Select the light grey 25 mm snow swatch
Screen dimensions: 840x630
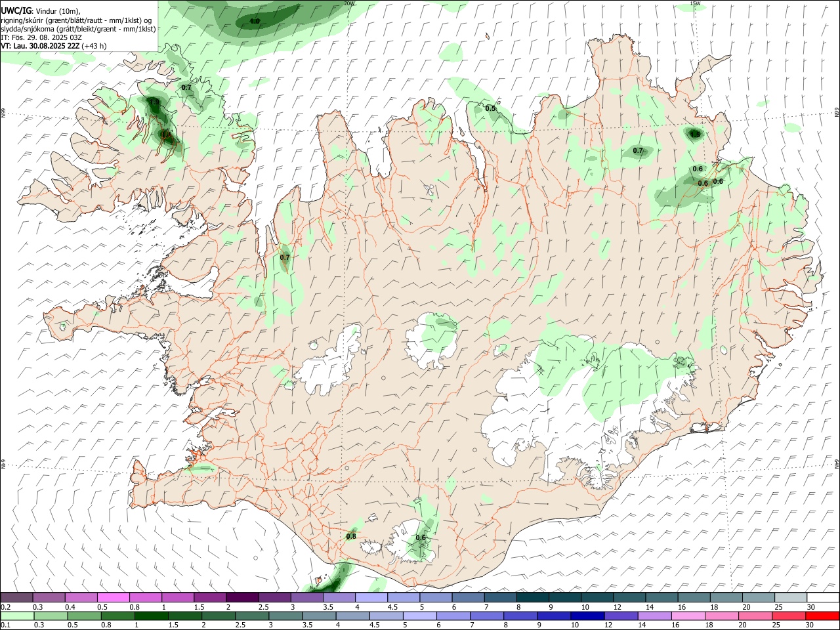(791, 598)
